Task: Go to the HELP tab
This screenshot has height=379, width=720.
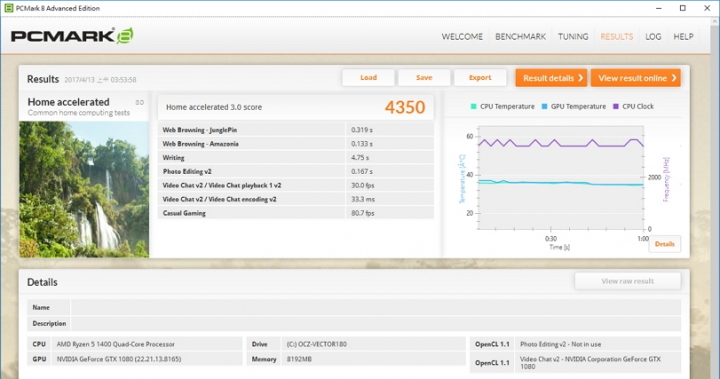Action: (x=683, y=37)
